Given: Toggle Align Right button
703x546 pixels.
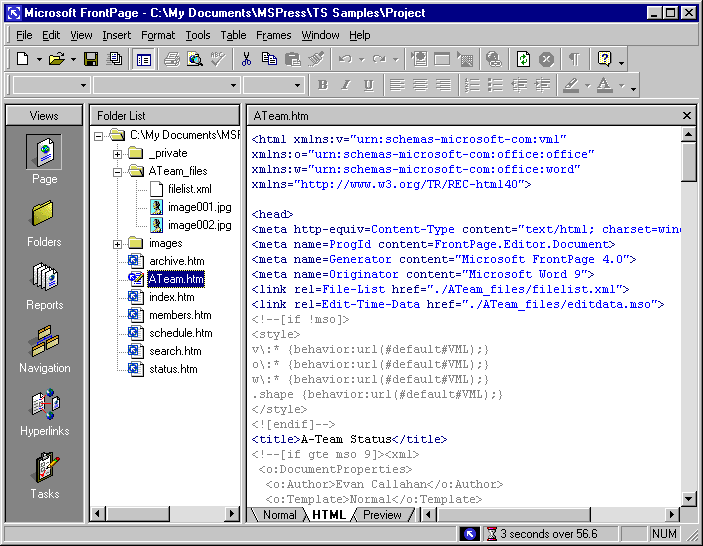Looking at the screenshot, I should pos(443,85).
